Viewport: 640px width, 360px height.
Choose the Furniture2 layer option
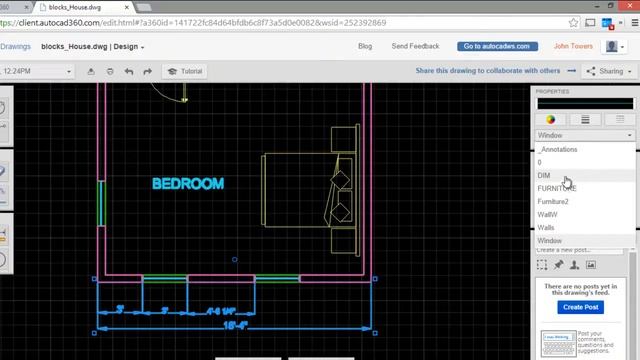[585, 202]
